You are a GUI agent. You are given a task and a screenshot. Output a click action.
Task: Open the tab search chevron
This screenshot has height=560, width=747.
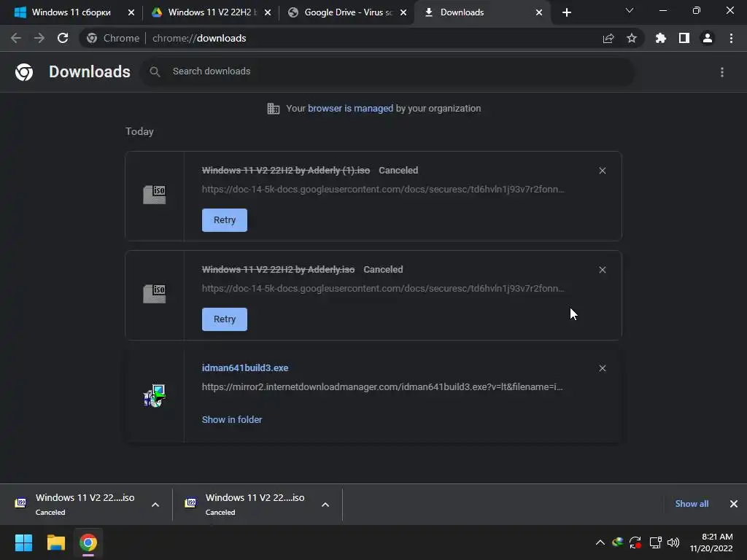click(630, 10)
